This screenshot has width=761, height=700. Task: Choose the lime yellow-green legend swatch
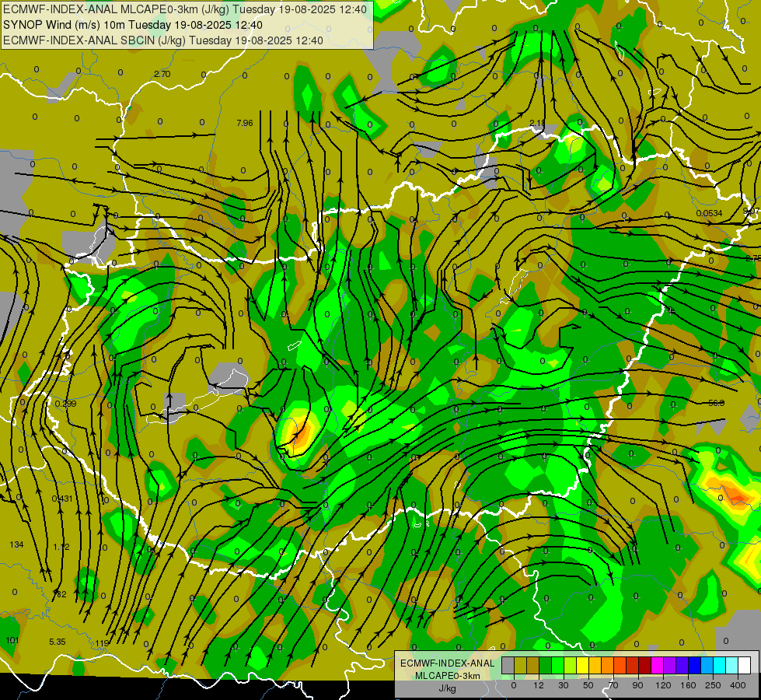click(571, 665)
